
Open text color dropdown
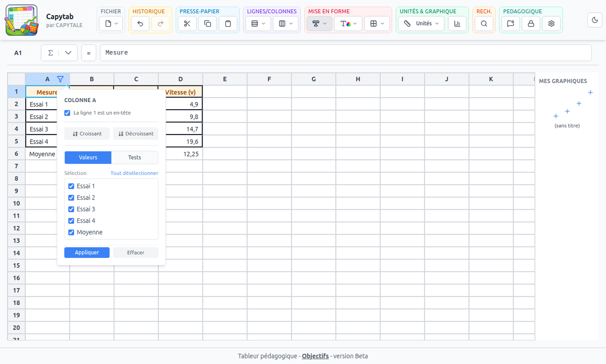[x=348, y=24]
